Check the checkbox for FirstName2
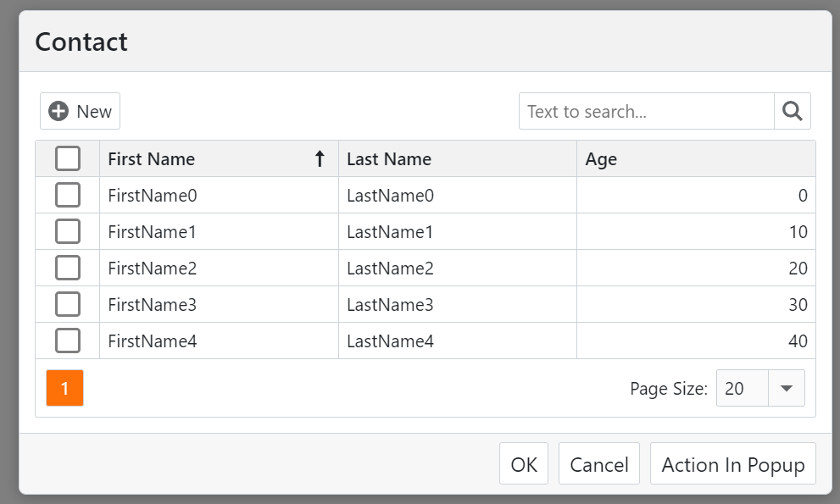This screenshot has width=840, height=504. click(67, 268)
